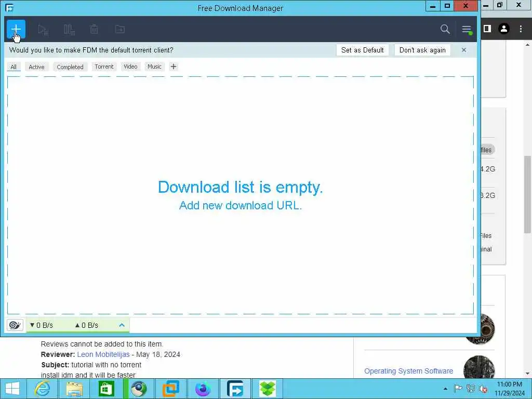Select the All filter tab

[x=14, y=67]
